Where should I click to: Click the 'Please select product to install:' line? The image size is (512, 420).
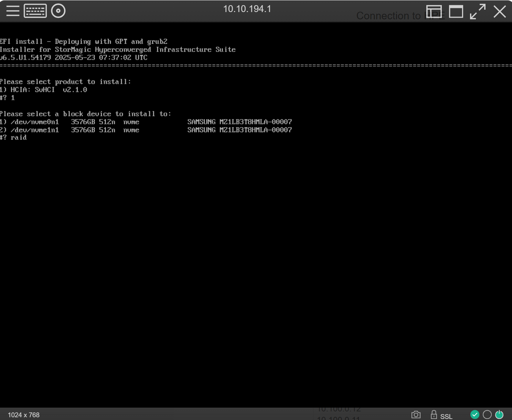pos(65,82)
